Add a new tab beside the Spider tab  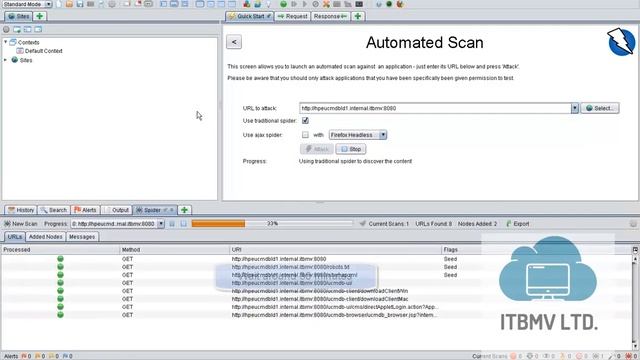184,210
